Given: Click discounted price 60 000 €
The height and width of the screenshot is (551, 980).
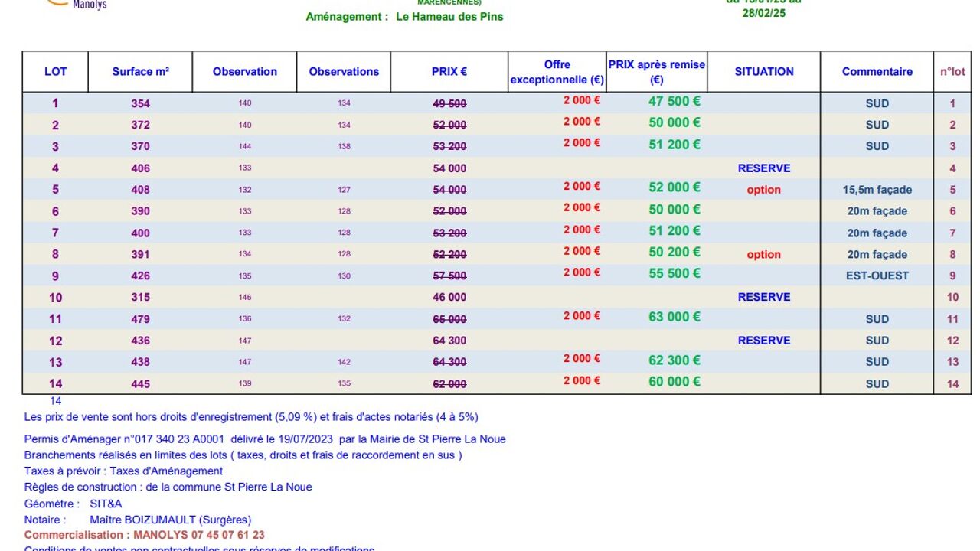Looking at the screenshot, I should [675, 381].
